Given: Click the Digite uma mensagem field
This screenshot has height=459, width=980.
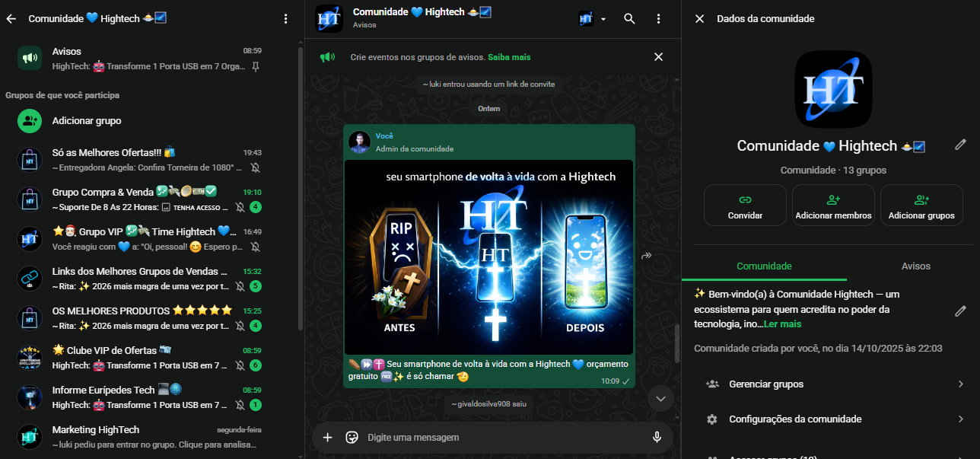Looking at the screenshot, I should pos(502,437).
